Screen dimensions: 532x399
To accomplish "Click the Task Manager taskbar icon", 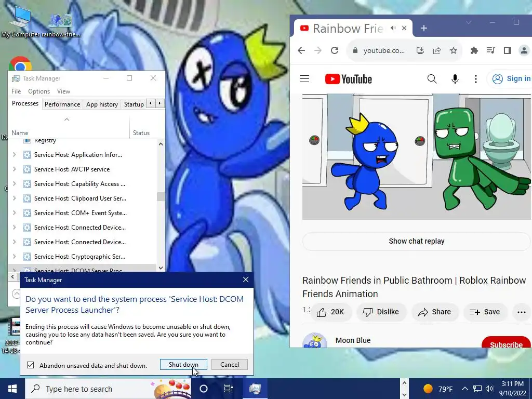I will [255, 389].
